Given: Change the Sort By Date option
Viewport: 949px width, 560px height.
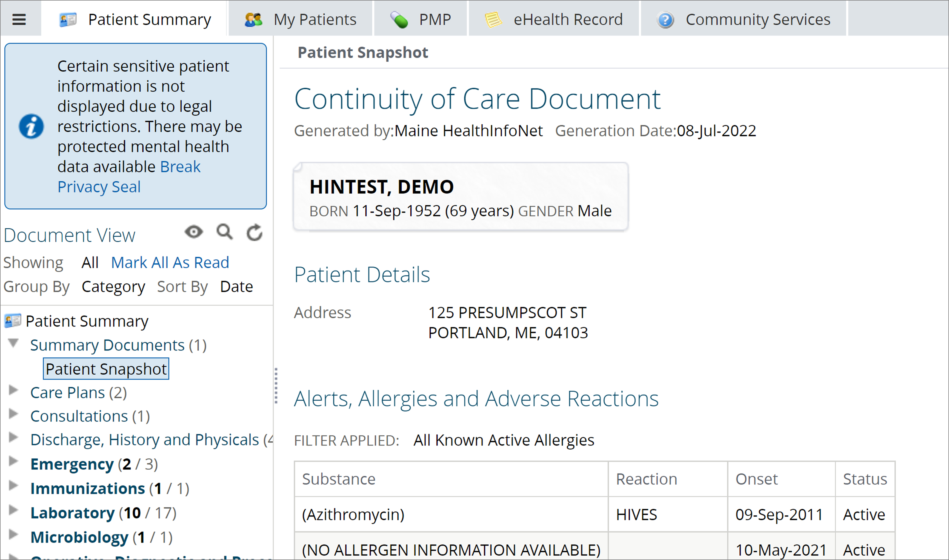Looking at the screenshot, I should click(236, 287).
